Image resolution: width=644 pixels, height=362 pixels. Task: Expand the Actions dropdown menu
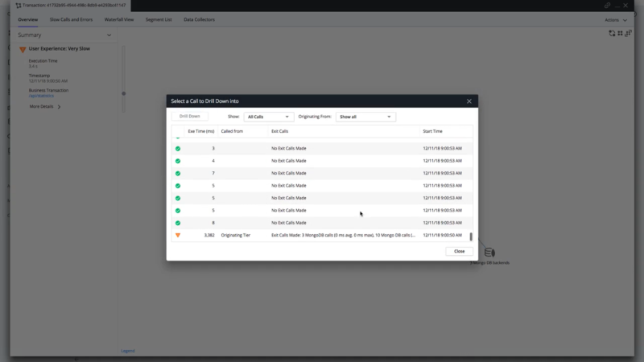pos(615,19)
